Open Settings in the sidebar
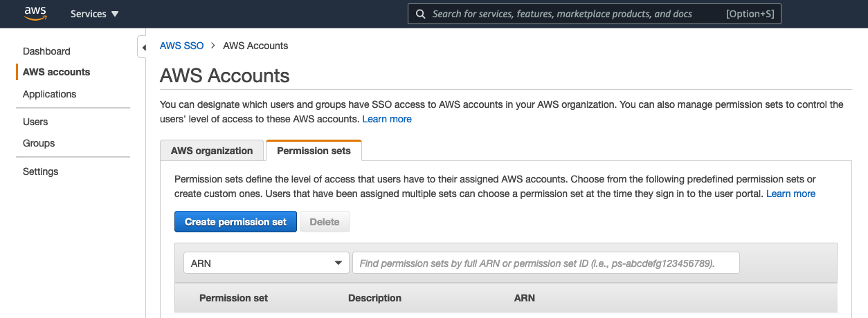The width and height of the screenshot is (868, 318). click(x=40, y=171)
